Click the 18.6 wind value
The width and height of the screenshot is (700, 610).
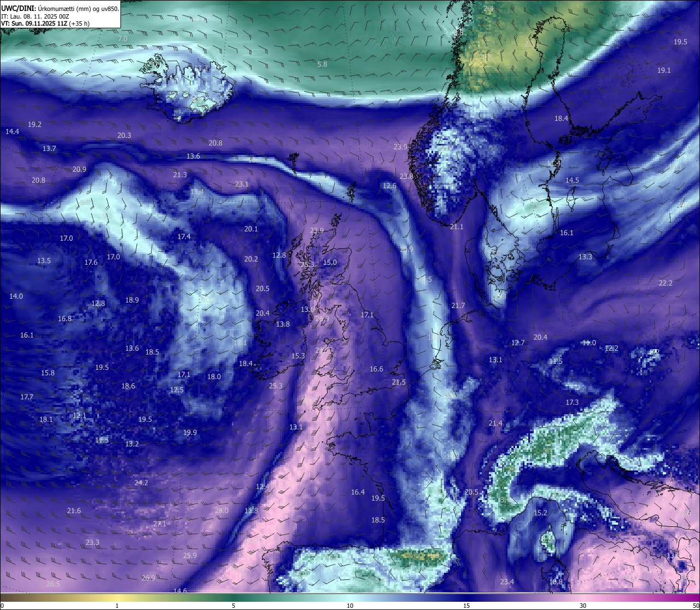tap(128, 386)
